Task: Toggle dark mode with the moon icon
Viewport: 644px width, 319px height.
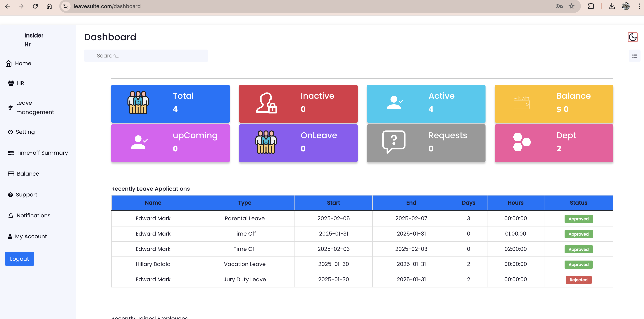Action: [x=633, y=37]
